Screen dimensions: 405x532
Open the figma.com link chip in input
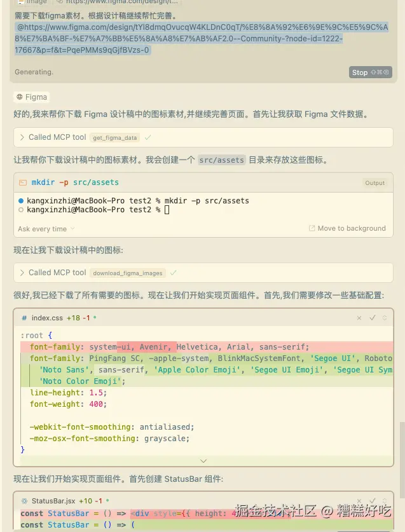click(117, 2)
